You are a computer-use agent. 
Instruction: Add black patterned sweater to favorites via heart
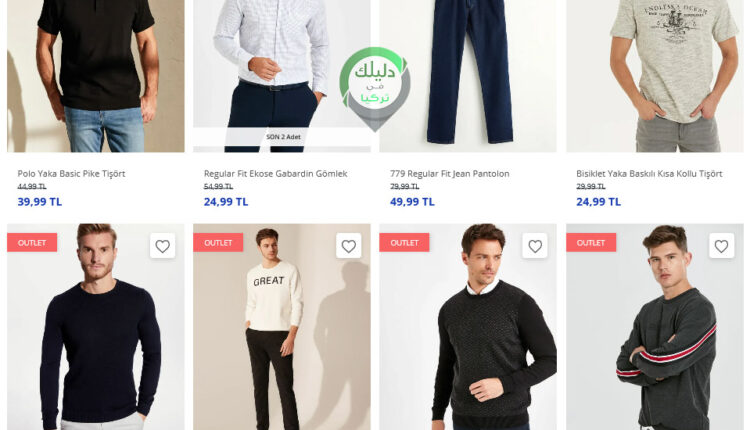click(535, 246)
